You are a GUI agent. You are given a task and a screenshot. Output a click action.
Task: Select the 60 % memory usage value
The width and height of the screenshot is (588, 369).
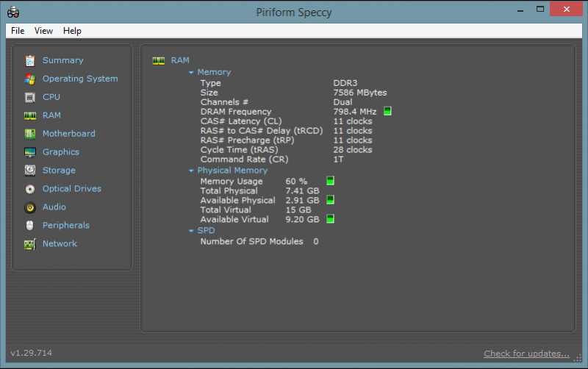pos(296,182)
